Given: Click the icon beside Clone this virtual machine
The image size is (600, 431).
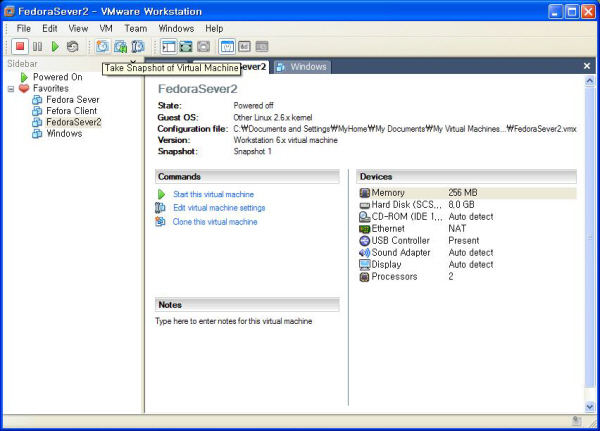Looking at the screenshot, I should pos(160,221).
